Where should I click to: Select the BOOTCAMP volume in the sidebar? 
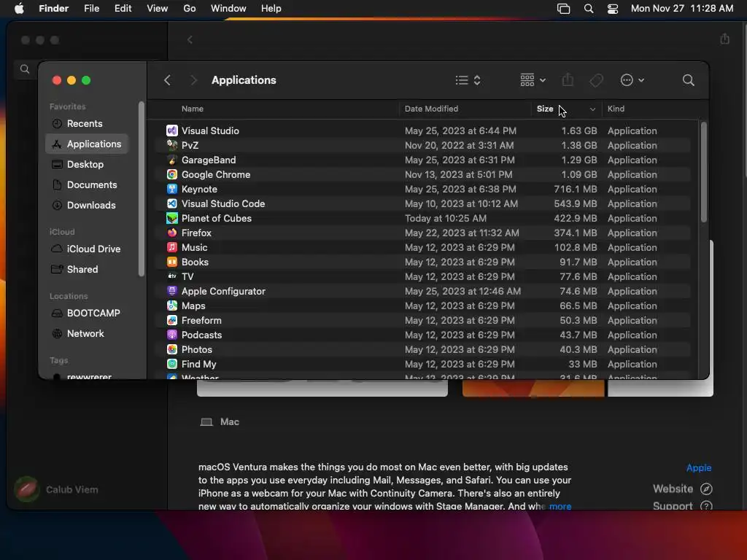[x=87, y=314]
